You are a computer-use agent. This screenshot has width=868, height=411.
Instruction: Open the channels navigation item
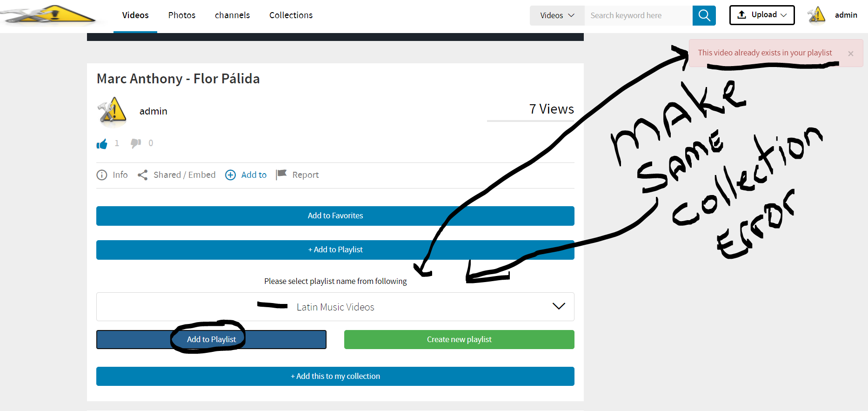233,15
